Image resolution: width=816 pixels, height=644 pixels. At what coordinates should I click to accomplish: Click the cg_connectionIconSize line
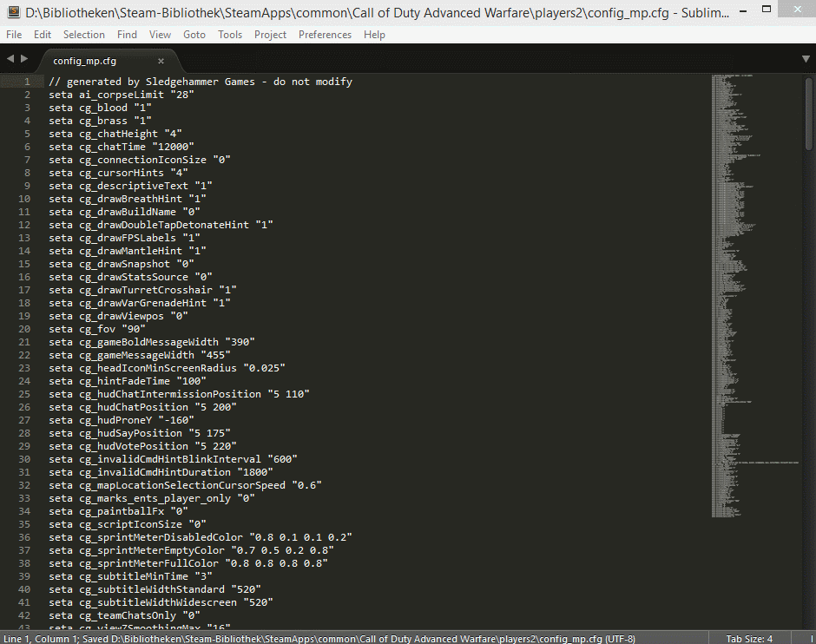click(x=140, y=160)
